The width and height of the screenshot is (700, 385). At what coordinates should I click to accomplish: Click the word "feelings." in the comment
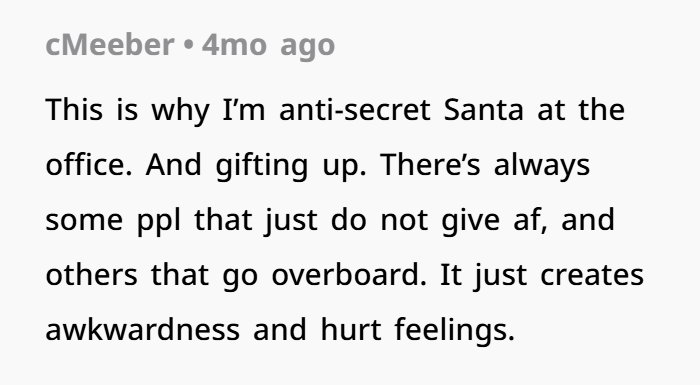tap(455, 331)
